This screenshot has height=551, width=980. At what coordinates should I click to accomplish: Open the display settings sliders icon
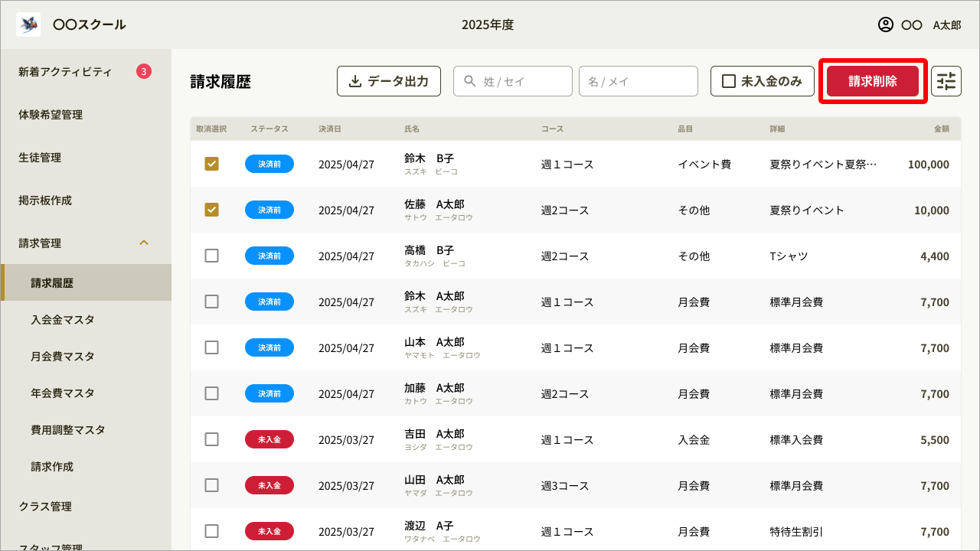946,80
